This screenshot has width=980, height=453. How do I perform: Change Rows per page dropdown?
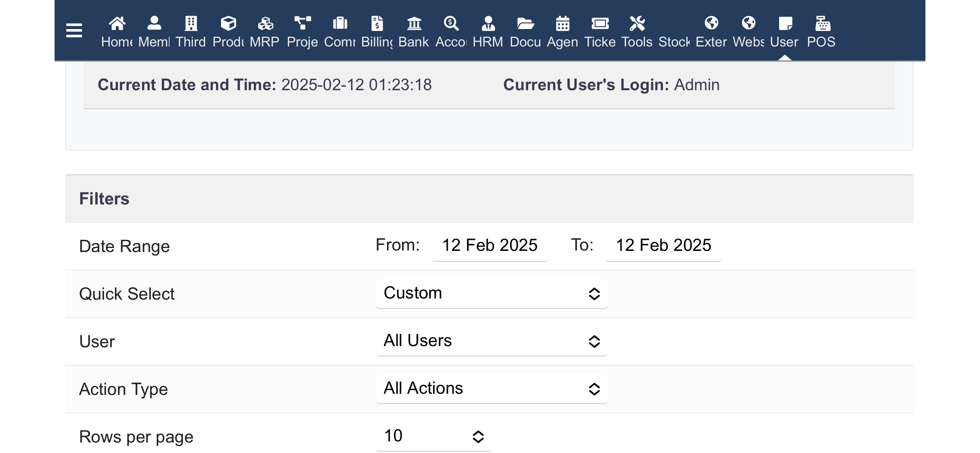click(x=433, y=436)
